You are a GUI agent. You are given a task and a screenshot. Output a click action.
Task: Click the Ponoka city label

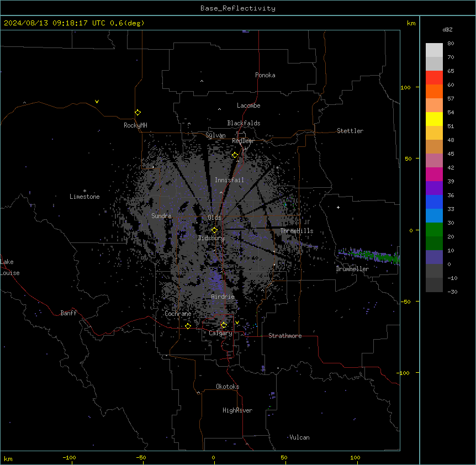[x=265, y=75]
